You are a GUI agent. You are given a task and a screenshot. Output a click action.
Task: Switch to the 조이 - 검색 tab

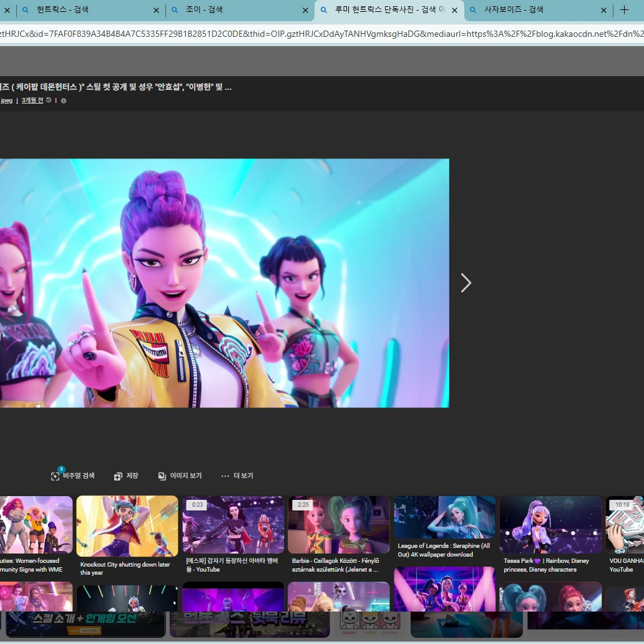[x=236, y=10]
